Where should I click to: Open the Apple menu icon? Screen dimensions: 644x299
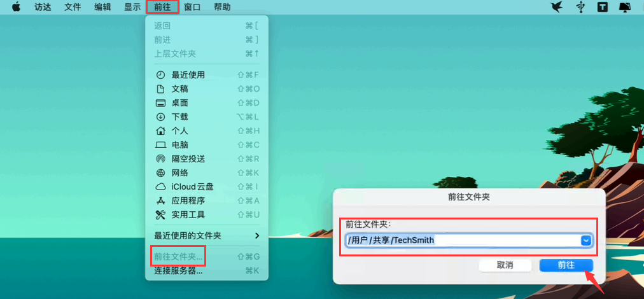coord(17,7)
